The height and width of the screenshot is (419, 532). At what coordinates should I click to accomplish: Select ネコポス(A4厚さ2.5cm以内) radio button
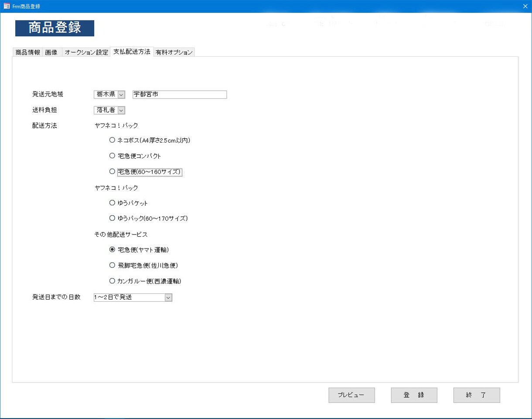[x=112, y=140]
